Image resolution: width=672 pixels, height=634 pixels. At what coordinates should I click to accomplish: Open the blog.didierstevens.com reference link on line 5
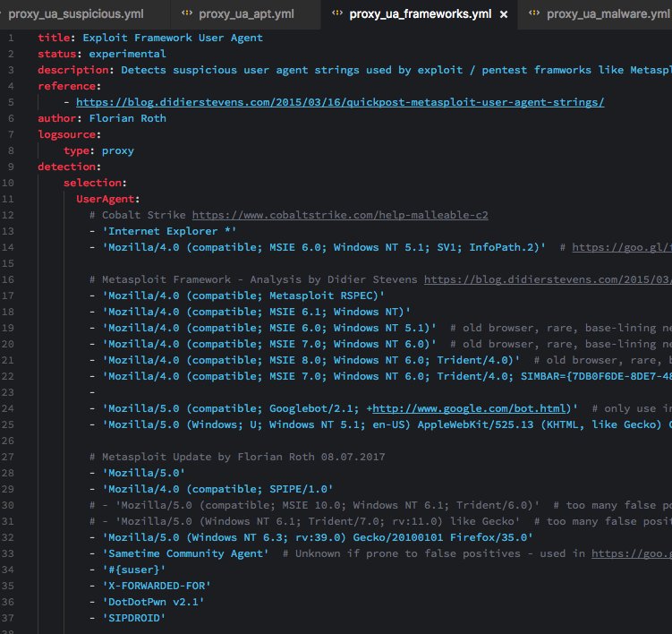[340, 102]
